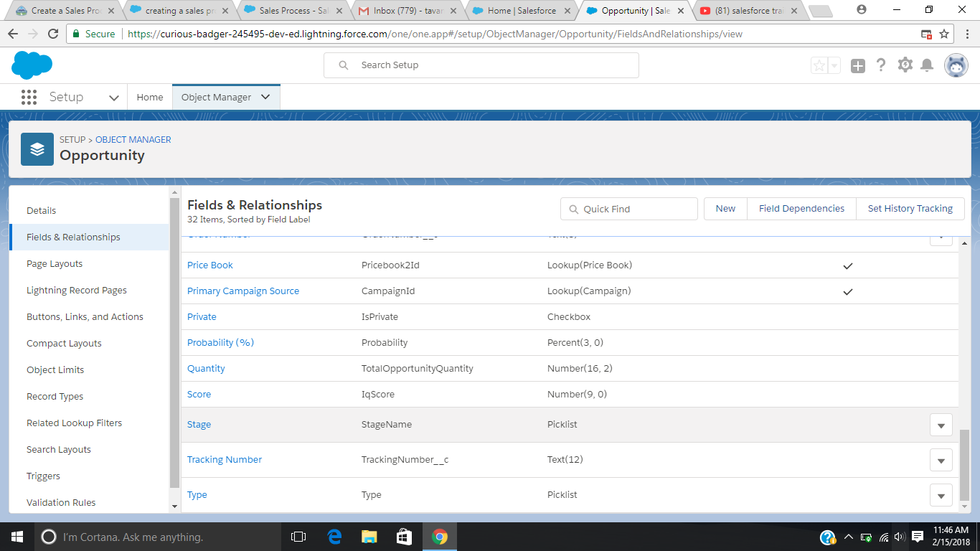Open File Explorer from taskbar
Image resolution: width=980 pixels, height=551 pixels.
coord(369,537)
